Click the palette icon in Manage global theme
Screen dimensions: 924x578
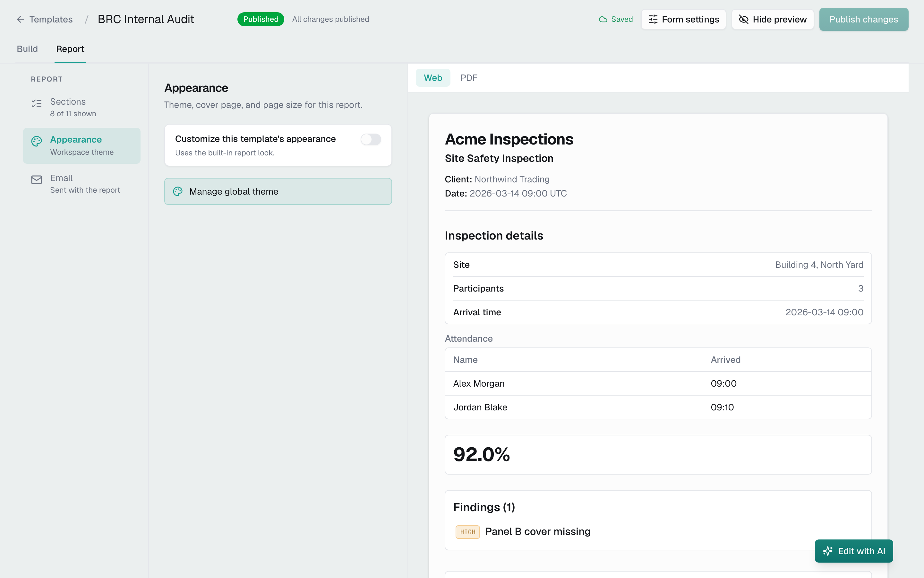[177, 191]
